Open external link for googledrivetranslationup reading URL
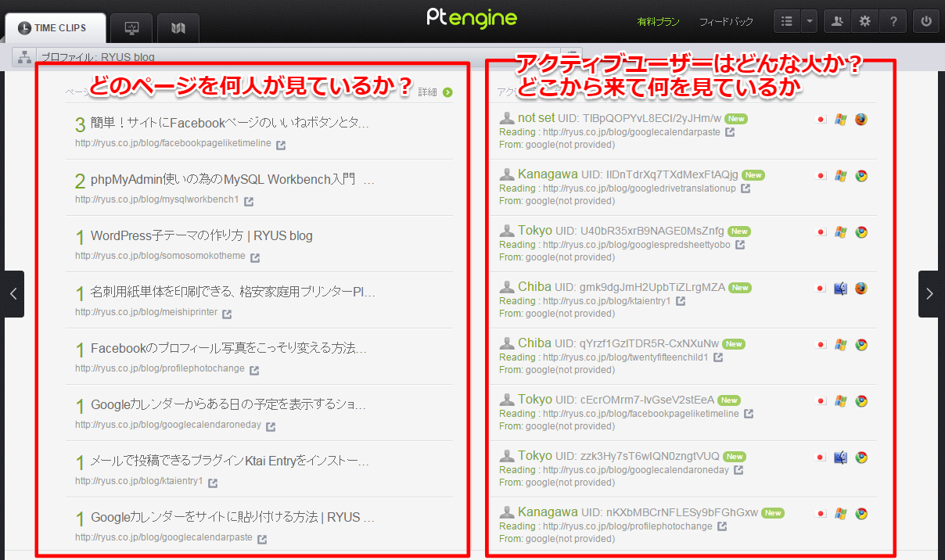 coord(746,188)
